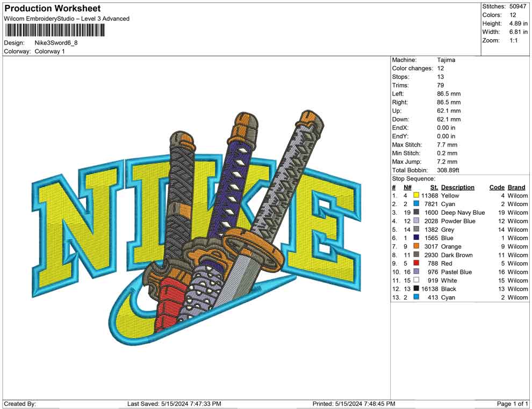The image size is (532, 409).
Task: Click the Up value "62.1 mm"
Action: coord(449,111)
